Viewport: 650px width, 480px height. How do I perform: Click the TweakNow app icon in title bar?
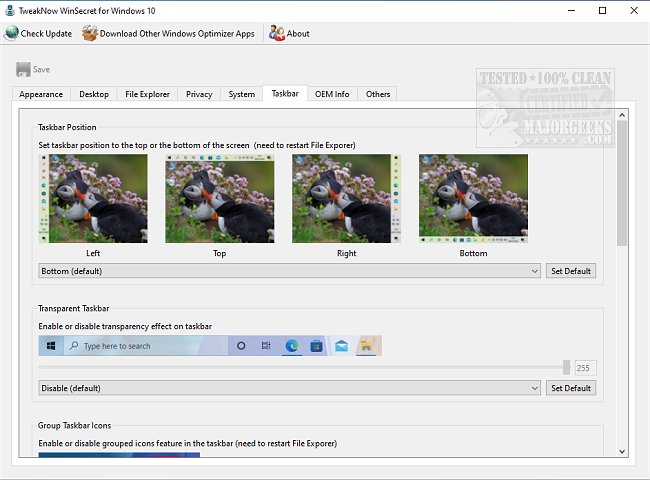pos(10,10)
